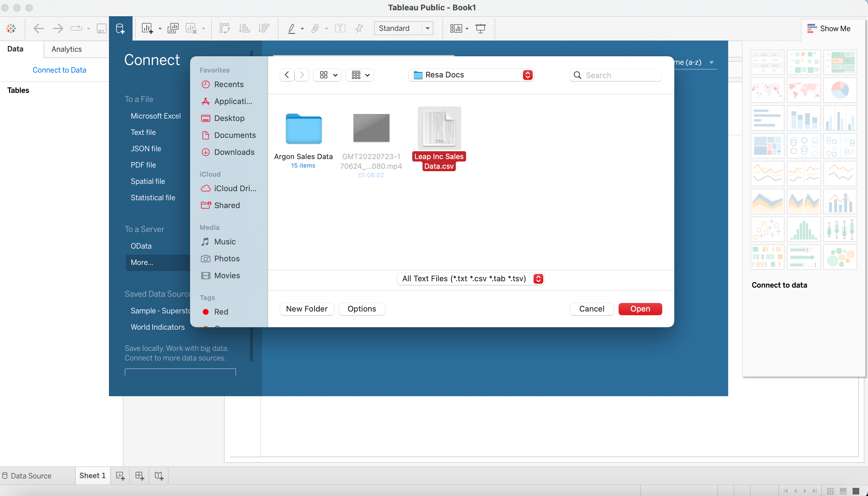868x496 pixels.
Task: Open the Data Source tab
Action: 31,475
